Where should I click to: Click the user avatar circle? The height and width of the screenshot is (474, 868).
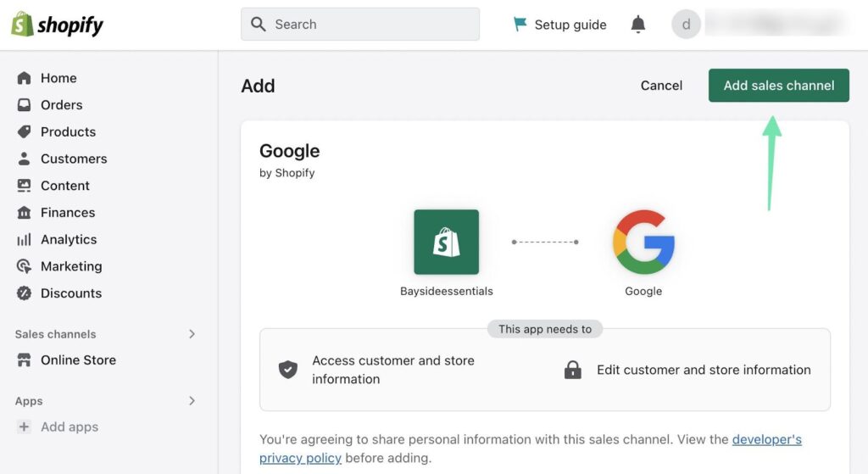coord(686,25)
